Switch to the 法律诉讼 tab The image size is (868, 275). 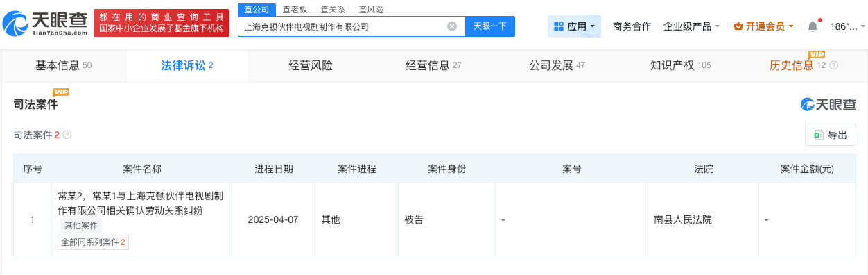[x=186, y=65]
